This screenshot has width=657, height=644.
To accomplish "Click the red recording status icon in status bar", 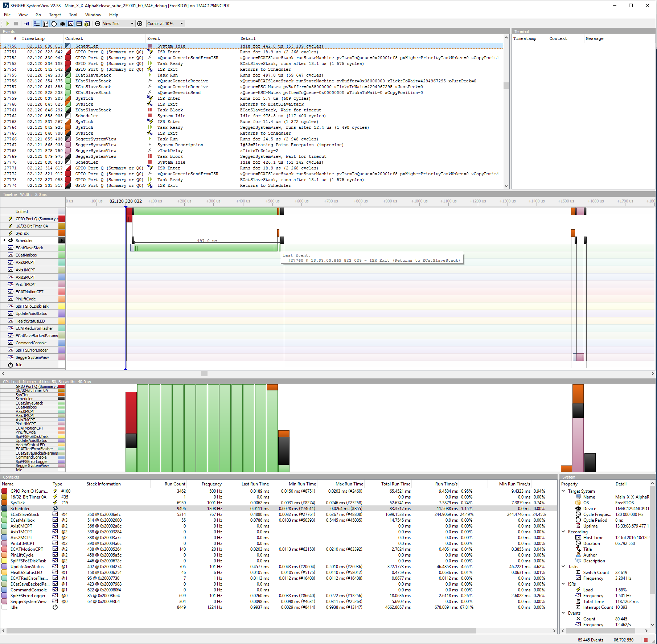I will click(646, 640).
